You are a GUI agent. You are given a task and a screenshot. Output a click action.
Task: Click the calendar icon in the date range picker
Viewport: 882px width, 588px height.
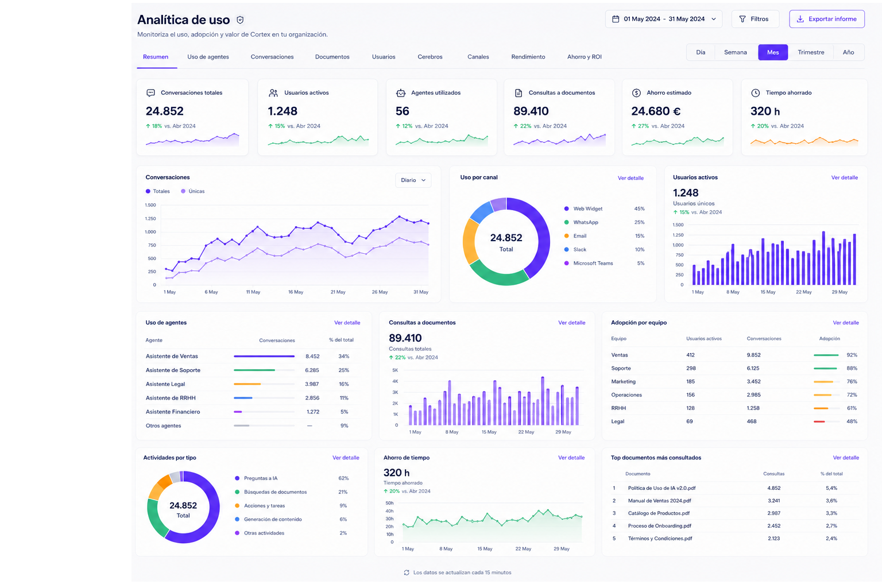(x=616, y=19)
